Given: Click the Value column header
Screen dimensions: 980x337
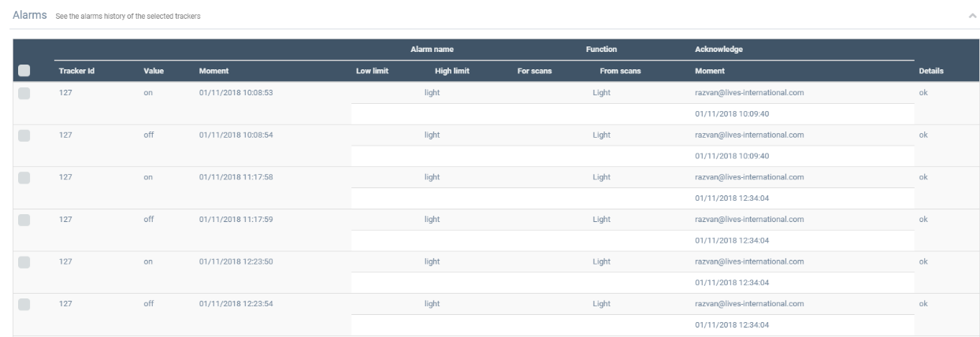Looking at the screenshot, I should pyautogui.click(x=154, y=71).
